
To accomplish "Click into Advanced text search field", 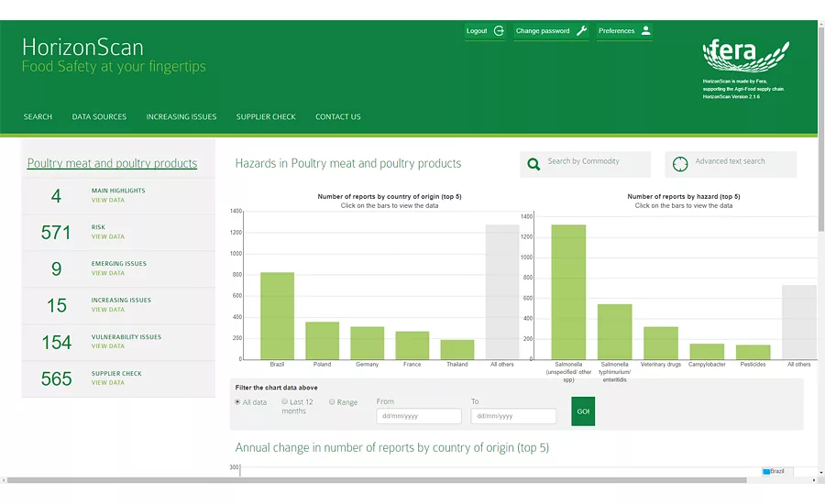I will coord(731,164).
